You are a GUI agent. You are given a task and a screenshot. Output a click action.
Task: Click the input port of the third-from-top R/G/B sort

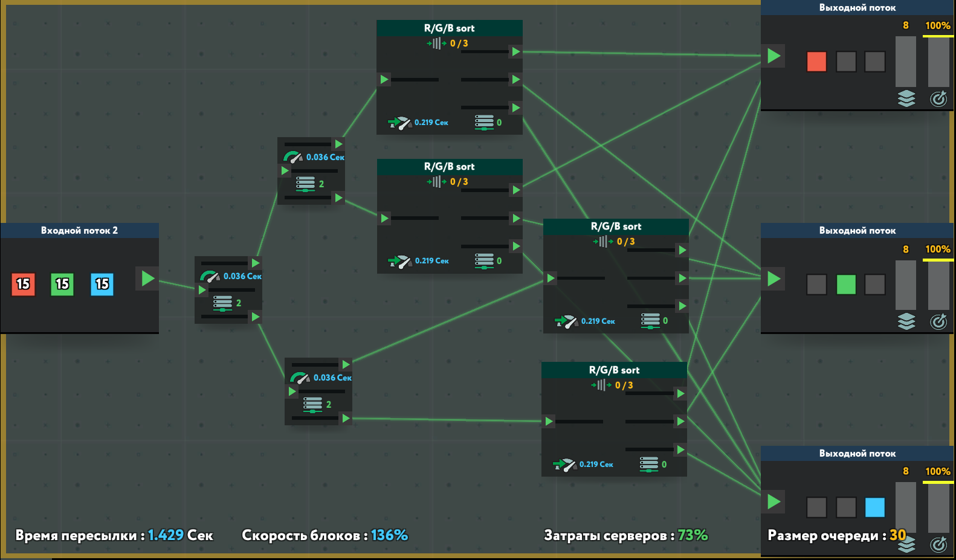click(x=551, y=278)
